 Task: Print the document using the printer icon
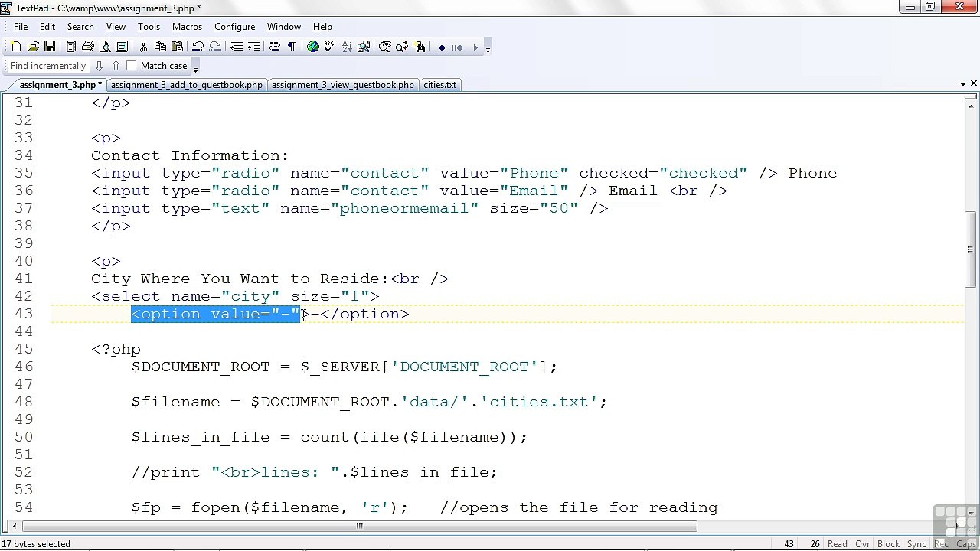(x=87, y=47)
